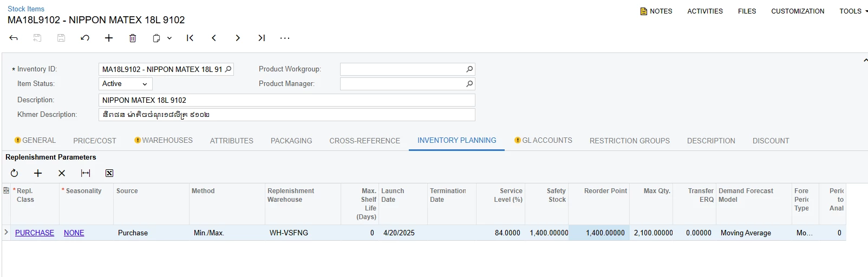The height and width of the screenshot is (277, 868).
Task: Open the ACTIVITIES panel
Action: [705, 11]
